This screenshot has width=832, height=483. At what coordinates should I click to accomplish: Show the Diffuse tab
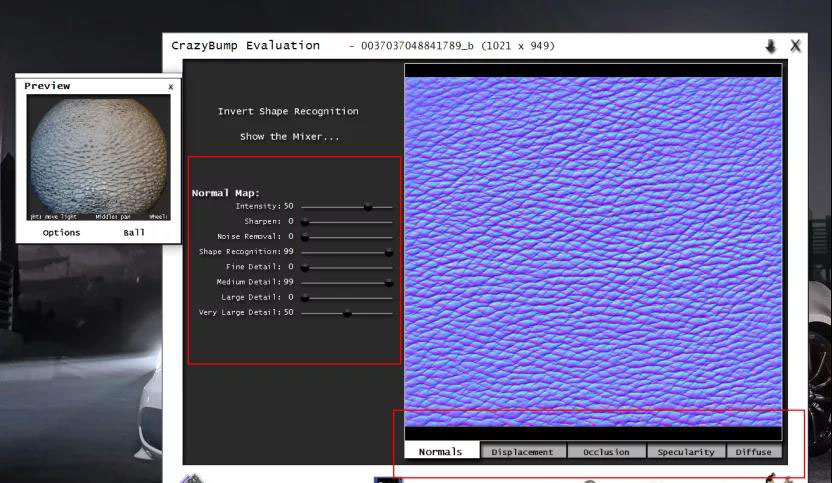click(753, 451)
